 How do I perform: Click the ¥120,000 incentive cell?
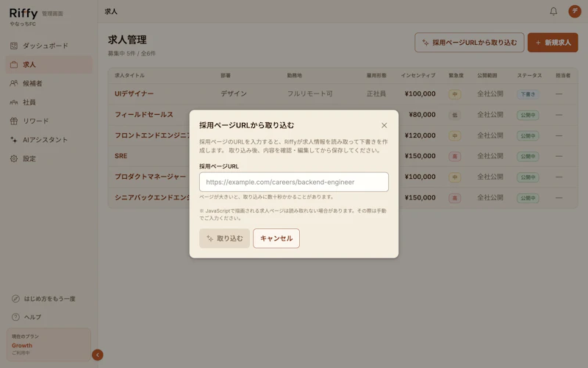[x=420, y=135]
